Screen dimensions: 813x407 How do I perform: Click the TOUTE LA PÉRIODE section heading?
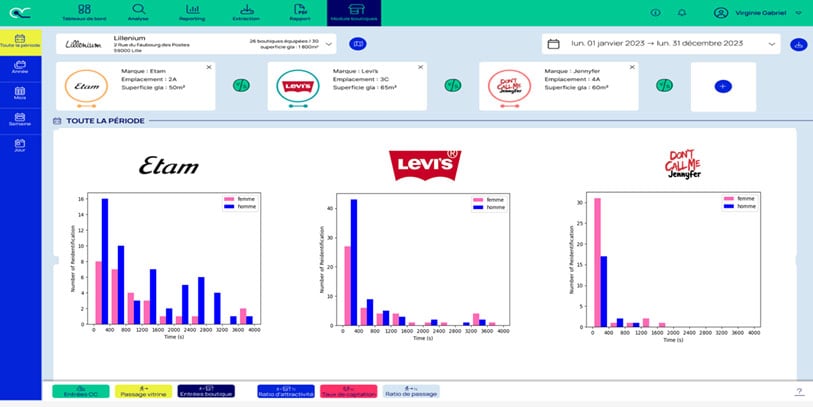point(105,121)
